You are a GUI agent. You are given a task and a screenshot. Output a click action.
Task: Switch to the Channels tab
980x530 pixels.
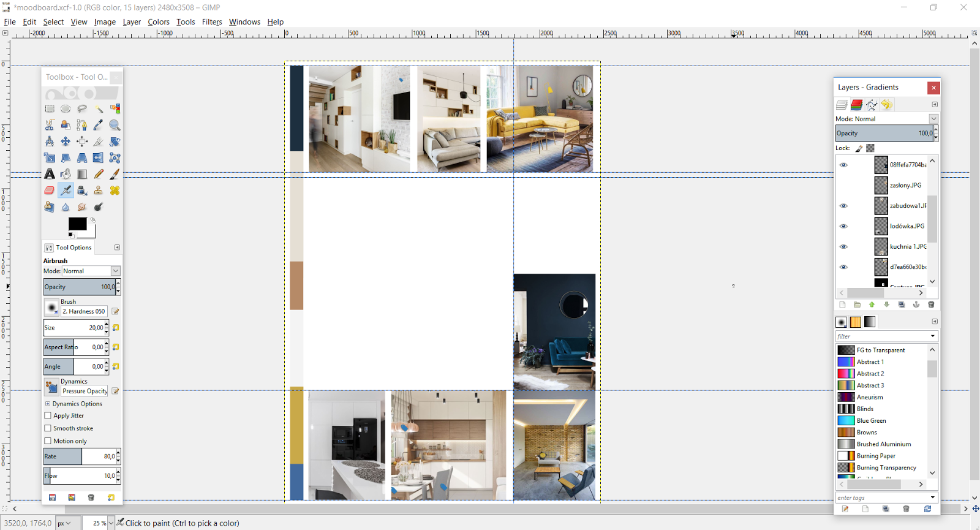856,105
